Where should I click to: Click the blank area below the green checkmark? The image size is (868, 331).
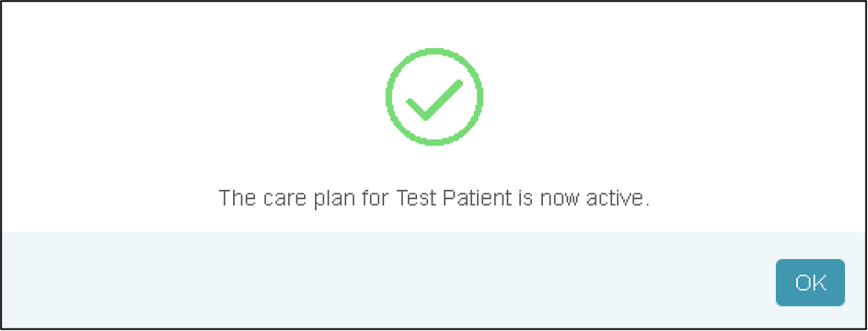click(434, 166)
